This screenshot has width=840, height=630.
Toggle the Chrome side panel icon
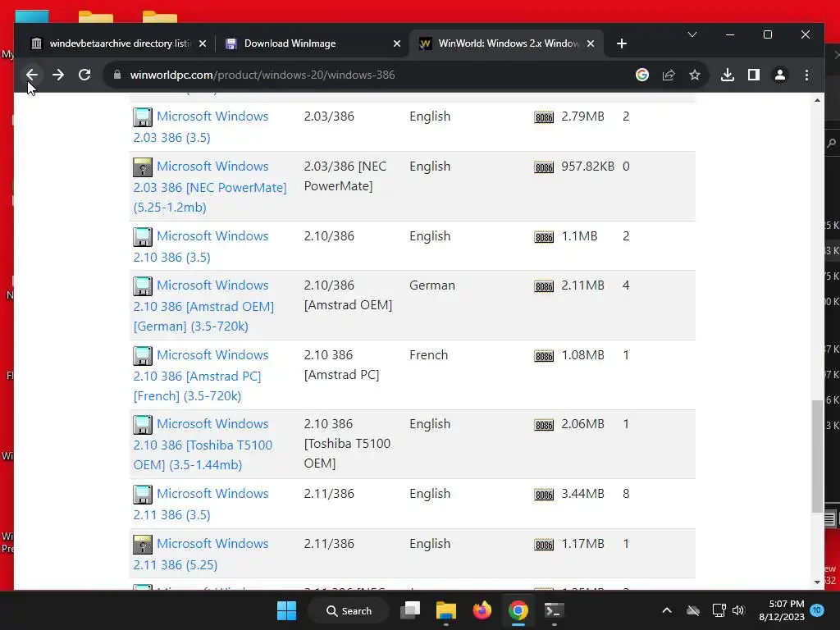754,75
